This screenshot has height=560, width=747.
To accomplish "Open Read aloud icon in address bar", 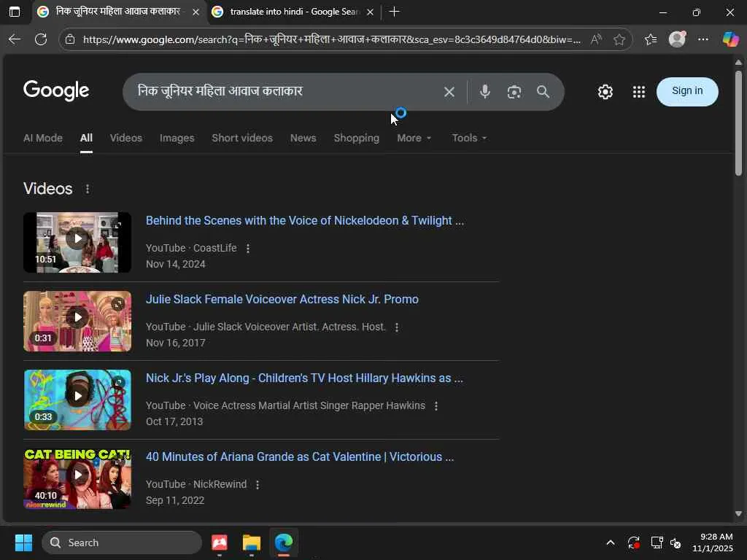I will point(596,39).
